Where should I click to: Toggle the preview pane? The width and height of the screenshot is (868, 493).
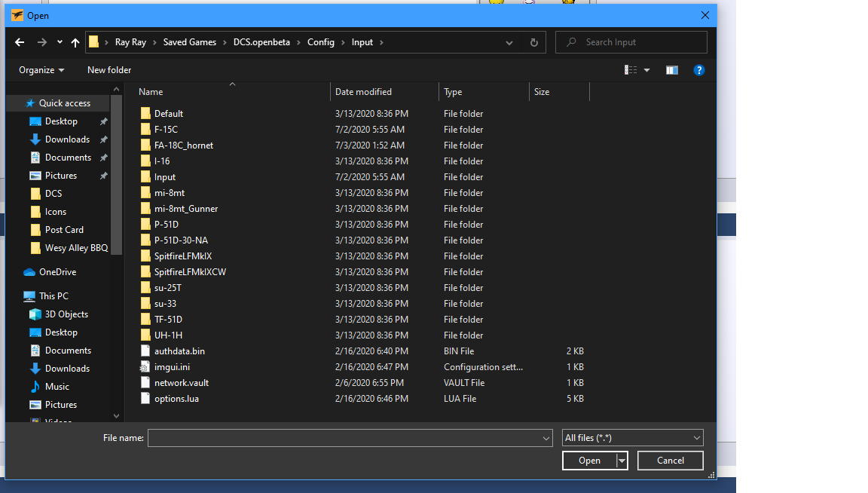[672, 70]
